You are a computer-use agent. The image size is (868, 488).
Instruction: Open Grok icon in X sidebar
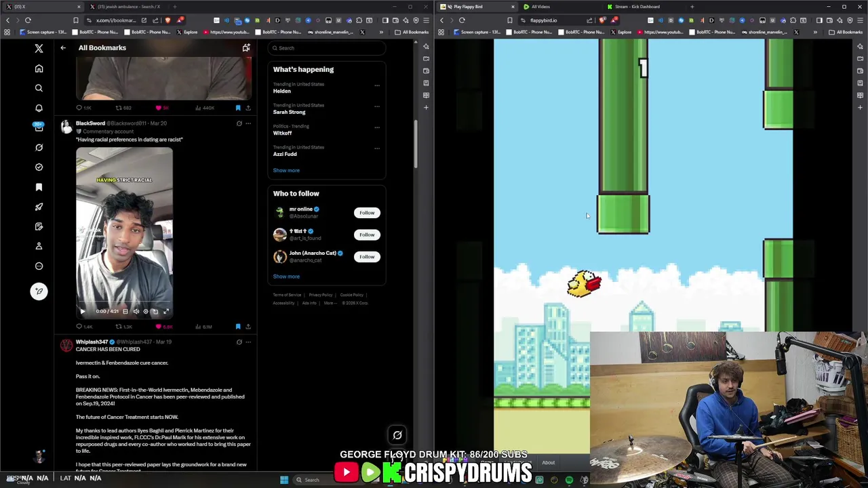pos(39,147)
